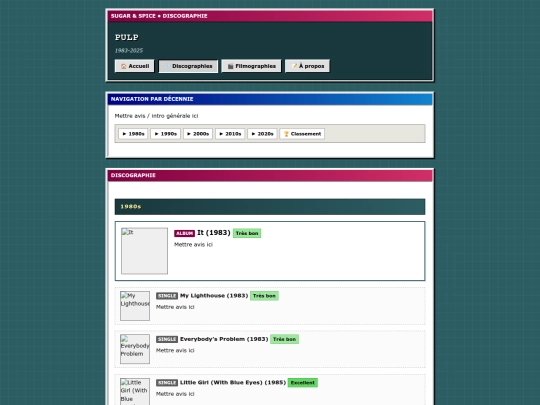
Task: Click the PULP page heading
Action: 127,37
